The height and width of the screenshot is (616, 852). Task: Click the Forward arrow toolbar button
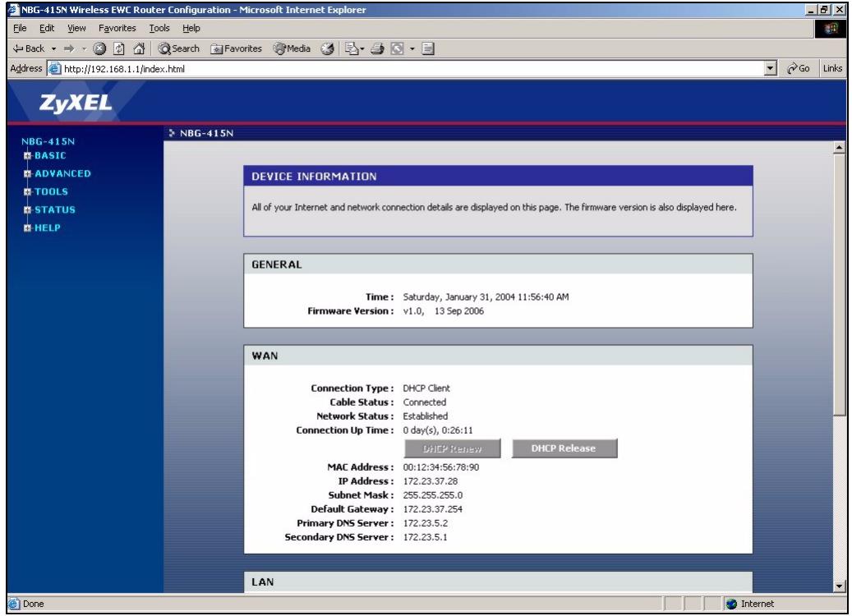69,48
